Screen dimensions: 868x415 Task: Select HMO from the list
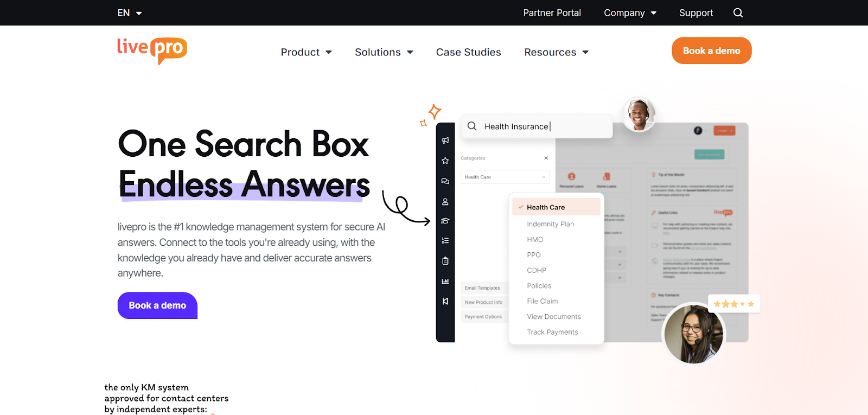(x=535, y=239)
